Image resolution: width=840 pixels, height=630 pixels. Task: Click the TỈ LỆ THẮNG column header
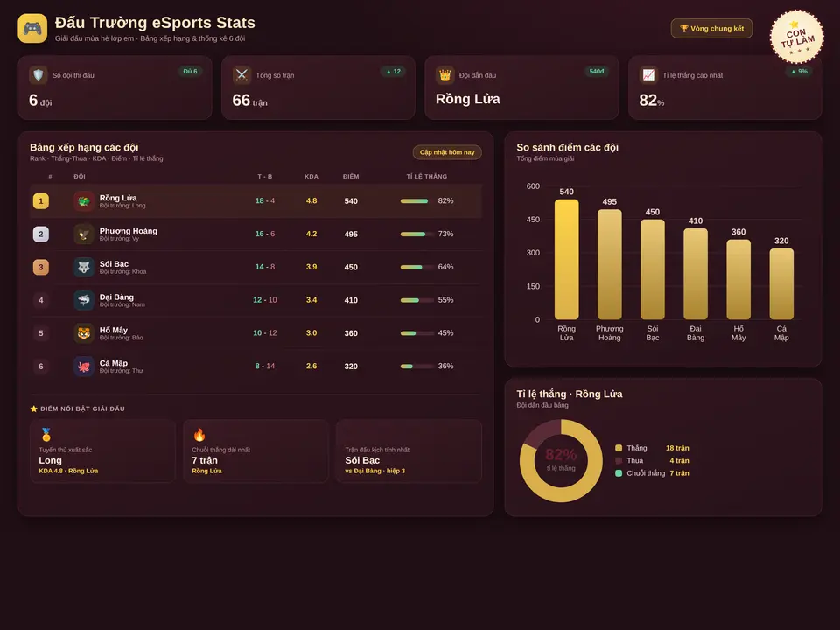point(426,176)
